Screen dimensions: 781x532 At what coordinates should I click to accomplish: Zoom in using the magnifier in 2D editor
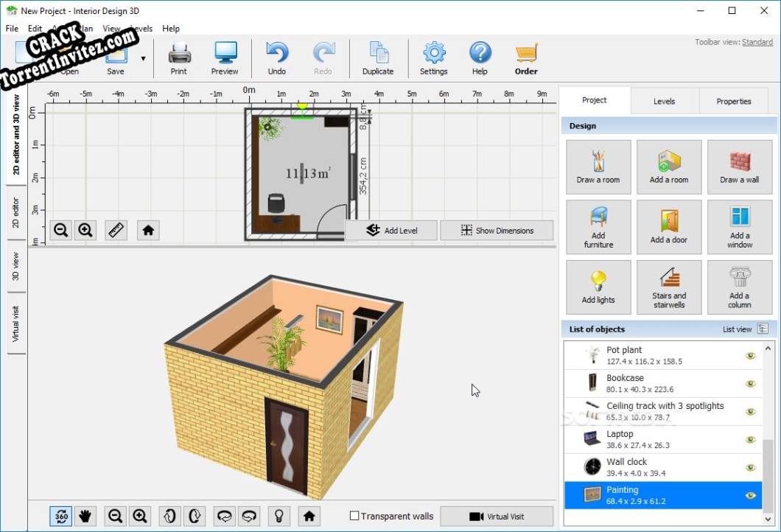pos(85,230)
